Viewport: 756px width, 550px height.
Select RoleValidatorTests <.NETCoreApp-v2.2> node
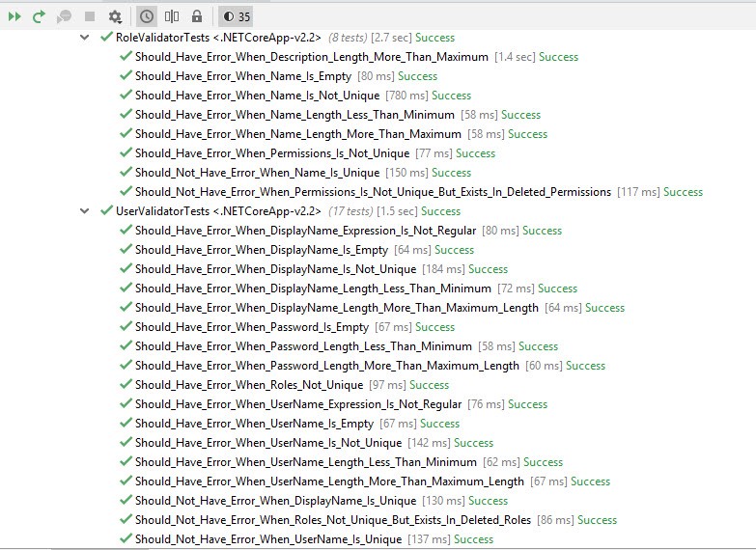tap(218, 38)
